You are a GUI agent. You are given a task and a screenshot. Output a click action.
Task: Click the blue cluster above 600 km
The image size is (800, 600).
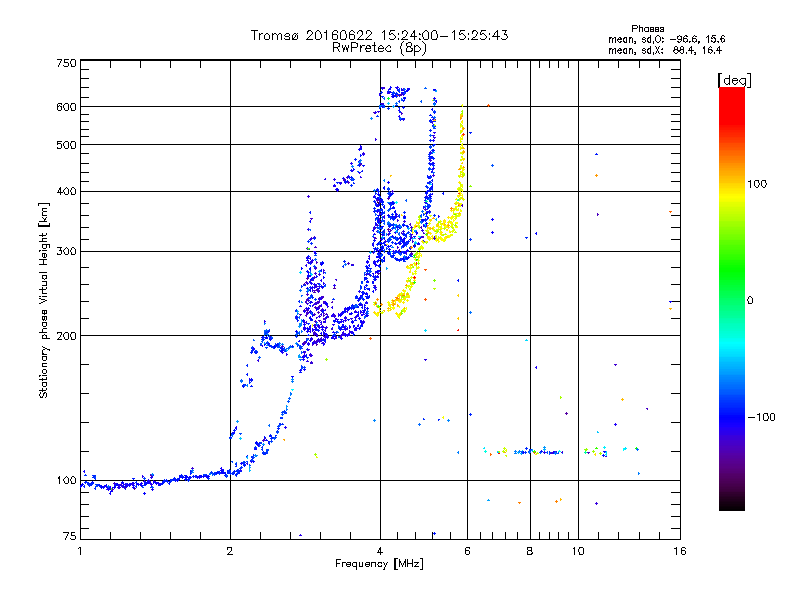[394, 96]
